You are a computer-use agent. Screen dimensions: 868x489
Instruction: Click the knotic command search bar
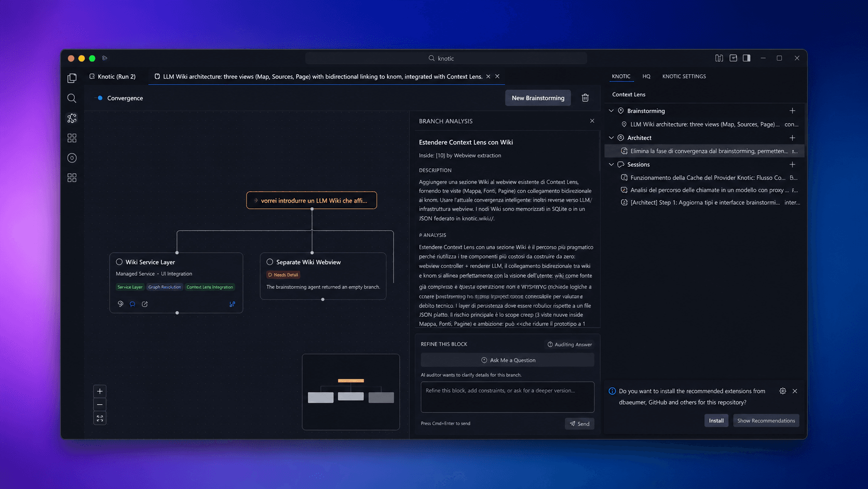tap(446, 58)
